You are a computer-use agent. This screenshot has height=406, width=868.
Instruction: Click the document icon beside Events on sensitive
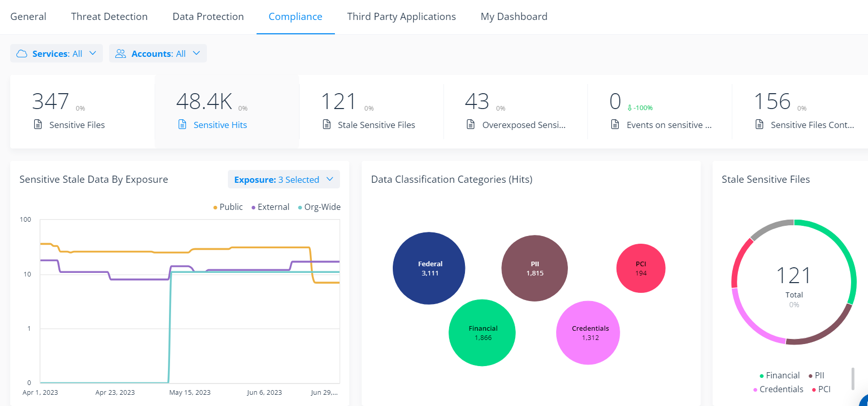coord(615,124)
